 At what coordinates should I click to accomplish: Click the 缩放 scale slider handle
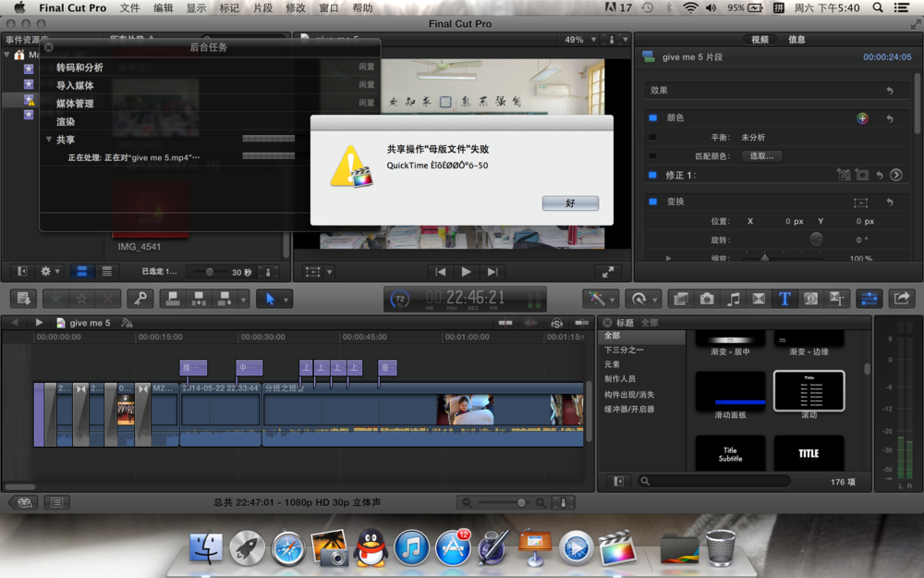(x=764, y=258)
